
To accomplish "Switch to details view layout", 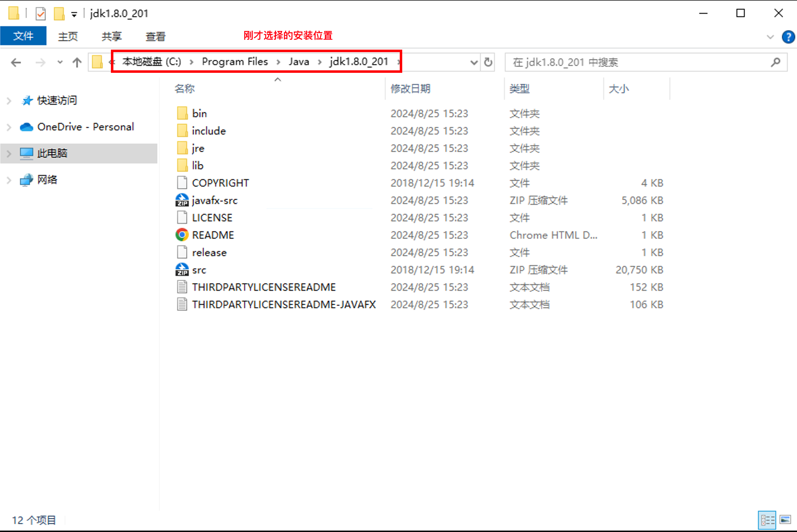I will 767,520.
